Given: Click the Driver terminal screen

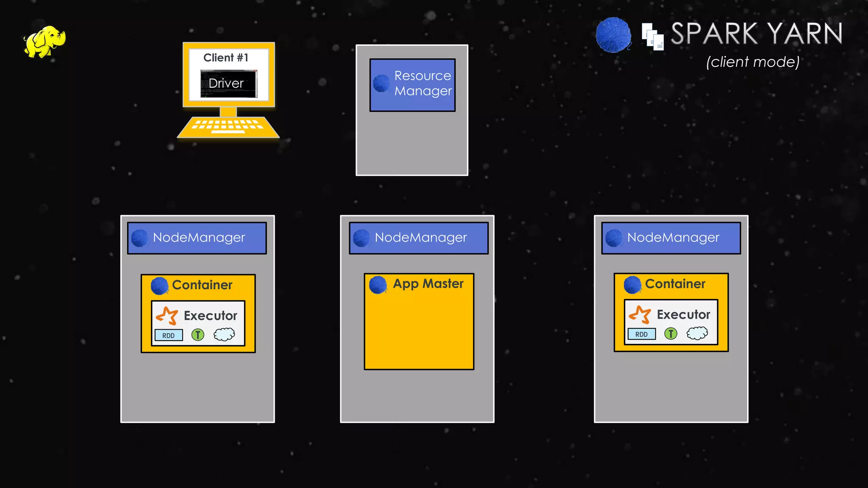Looking at the screenshot, I should (x=228, y=83).
